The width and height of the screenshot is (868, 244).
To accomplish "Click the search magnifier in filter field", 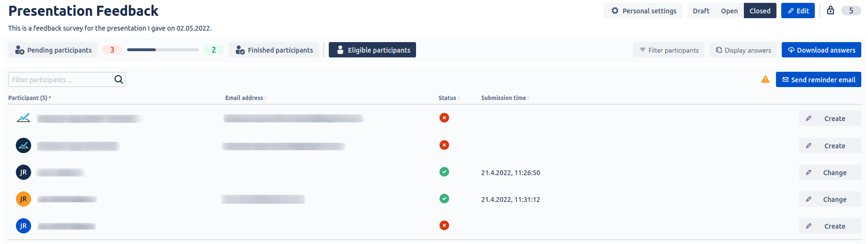I will tap(118, 79).
